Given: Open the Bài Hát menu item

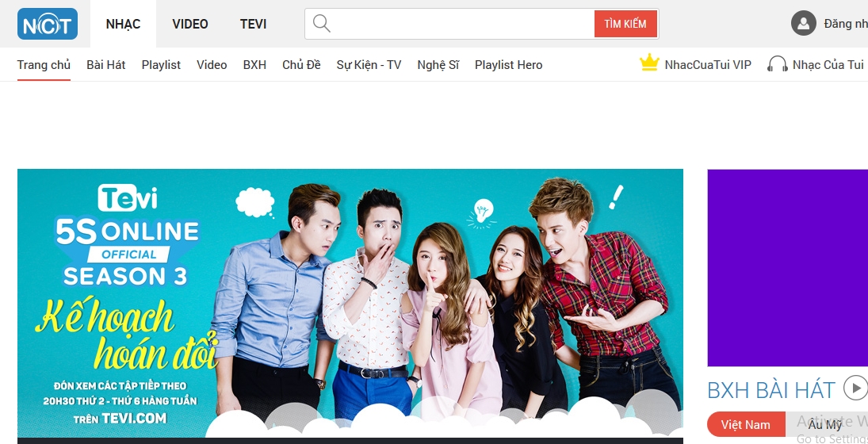Looking at the screenshot, I should point(105,65).
